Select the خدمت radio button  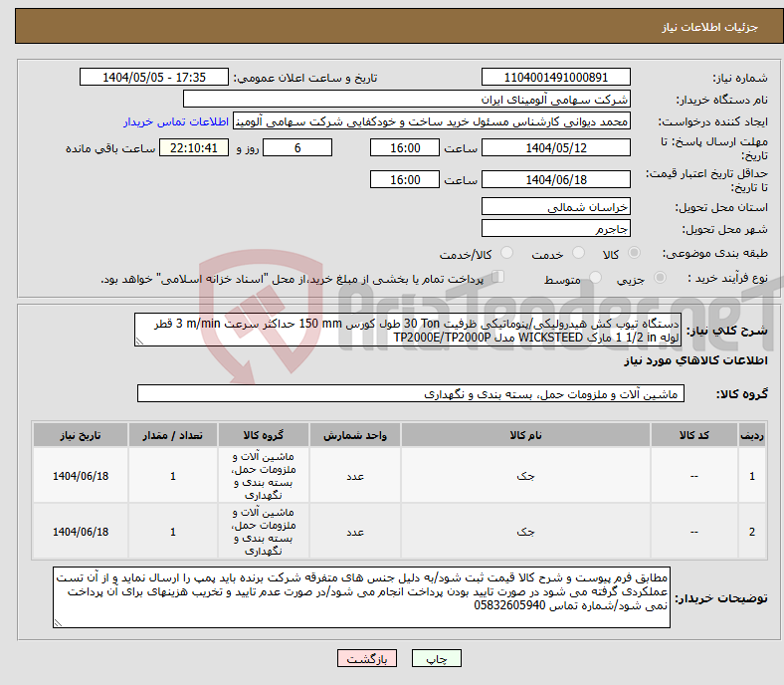pyautogui.click(x=578, y=253)
